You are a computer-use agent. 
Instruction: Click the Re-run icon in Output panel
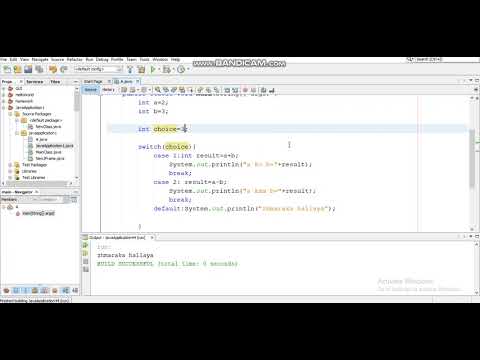[86, 246]
